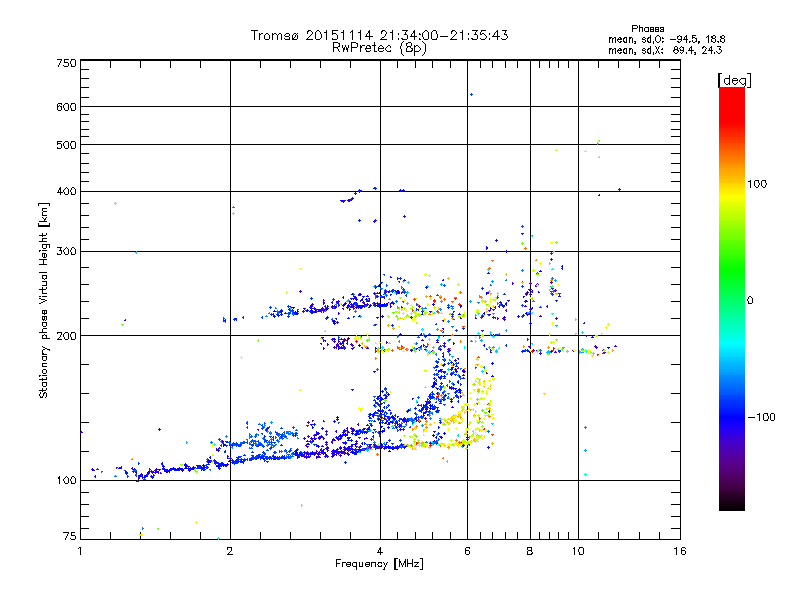Click the y-axis tick label '750'
The image size is (800, 600).
[66, 63]
